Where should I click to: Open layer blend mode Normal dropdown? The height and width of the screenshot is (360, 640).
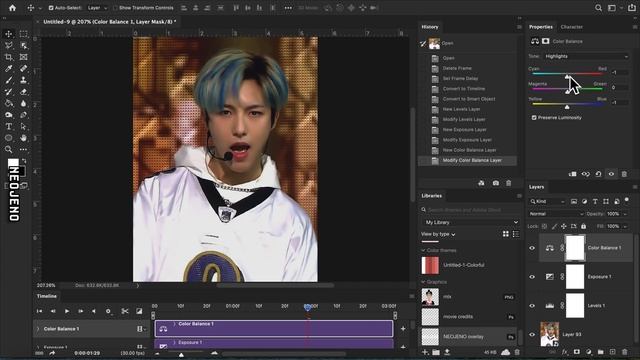click(556, 214)
